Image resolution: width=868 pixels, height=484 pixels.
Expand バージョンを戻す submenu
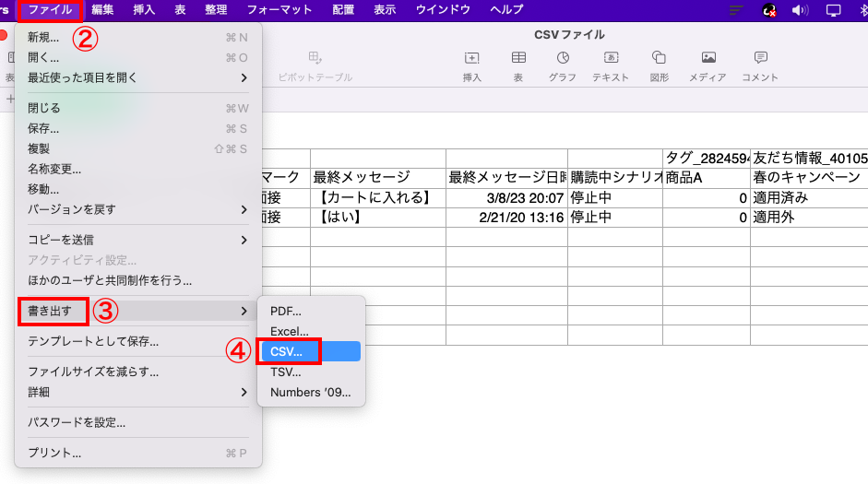coord(137,209)
